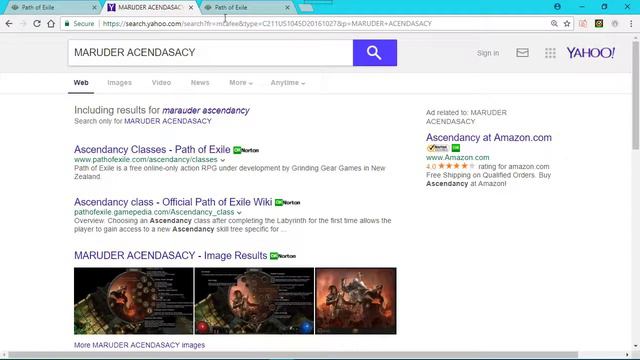The width and height of the screenshot is (640, 360).
Task: Open the Chrome three-dot menu
Action: (631, 24)
